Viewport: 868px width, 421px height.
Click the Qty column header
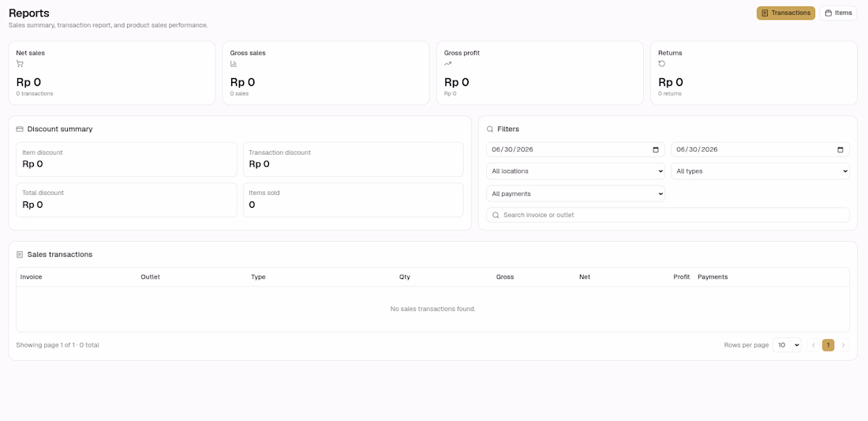point(405,277)
